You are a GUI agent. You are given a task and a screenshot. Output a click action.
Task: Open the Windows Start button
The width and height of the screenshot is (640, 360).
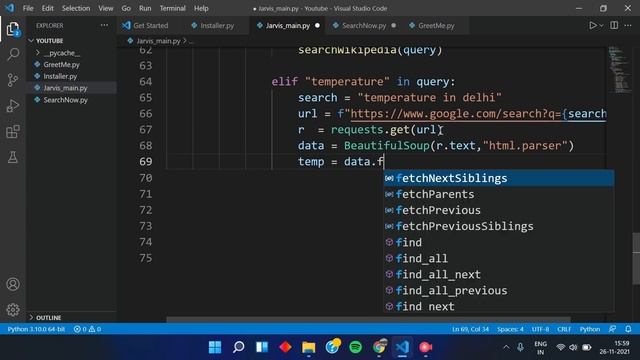[215, 347]
